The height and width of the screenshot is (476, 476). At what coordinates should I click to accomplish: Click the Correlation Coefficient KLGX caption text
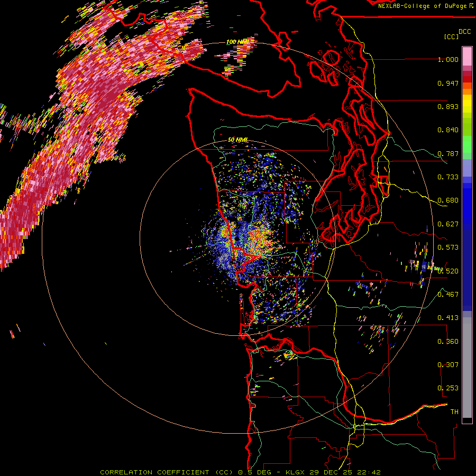[240, 472]
